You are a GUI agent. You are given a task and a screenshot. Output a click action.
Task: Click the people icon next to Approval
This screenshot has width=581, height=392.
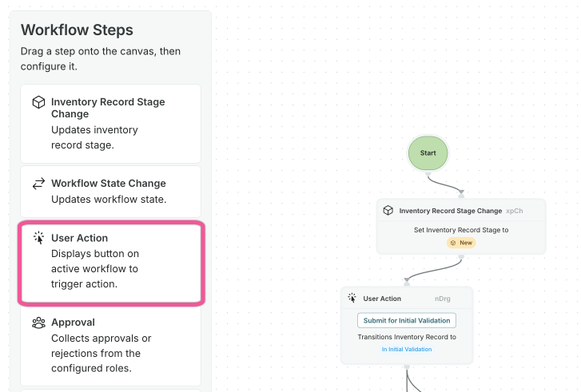click(x=38, y=323)
